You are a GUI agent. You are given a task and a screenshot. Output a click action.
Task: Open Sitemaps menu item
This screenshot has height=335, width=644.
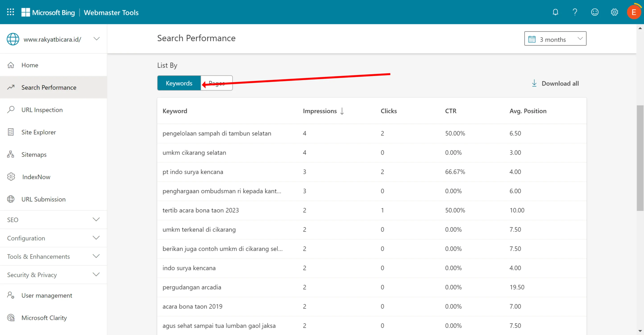(53, 154)
